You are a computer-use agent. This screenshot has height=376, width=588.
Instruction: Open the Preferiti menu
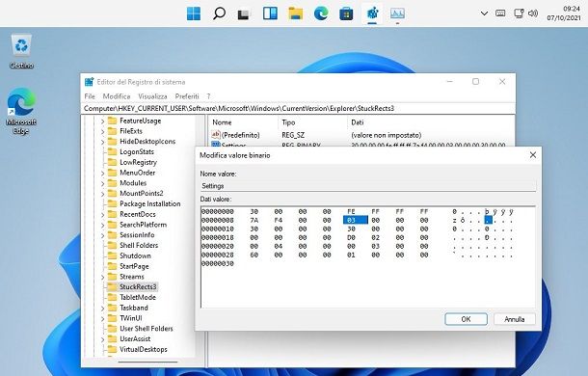pos(187,96)
